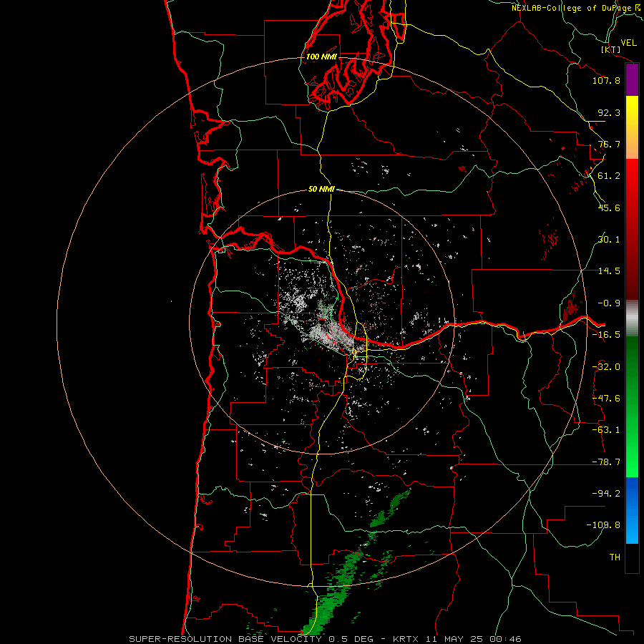Click the -0.9 velocity scale value

[x=609, y=303]
